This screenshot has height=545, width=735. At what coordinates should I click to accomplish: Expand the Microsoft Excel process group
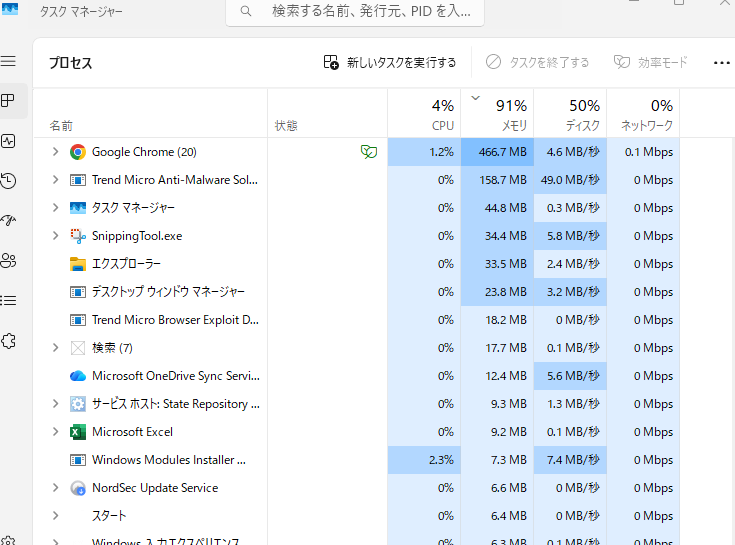click(55, 432)
